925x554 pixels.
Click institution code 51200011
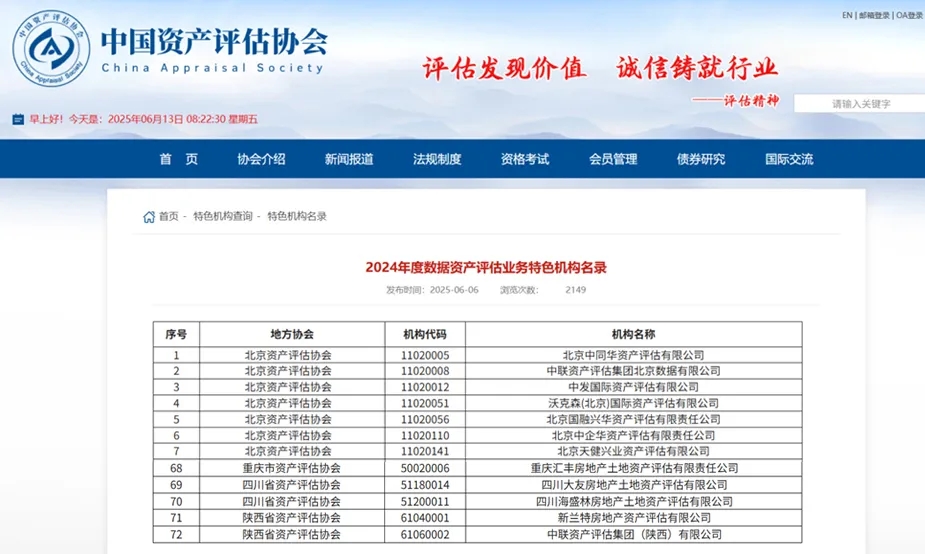pyautogui.click(x=425, y=501)
